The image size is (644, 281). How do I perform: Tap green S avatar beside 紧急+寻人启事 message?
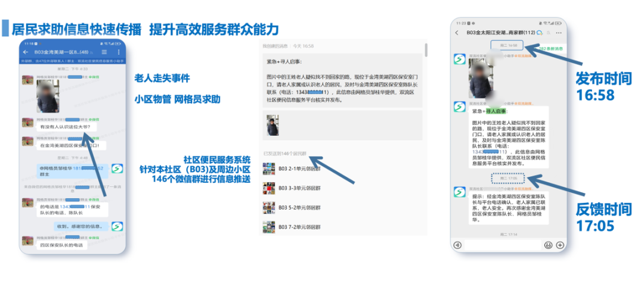[x=459, y=107]
